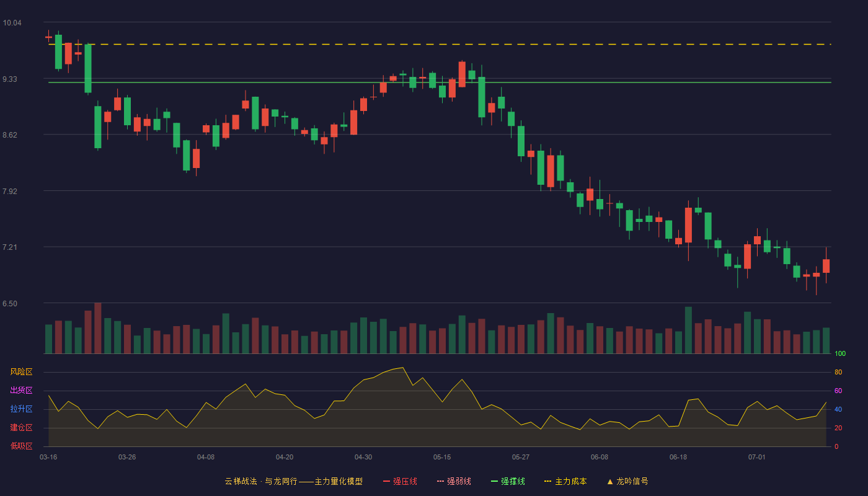
Task: Toggle the 强撑线 legend series
Action: click(508, 481)
